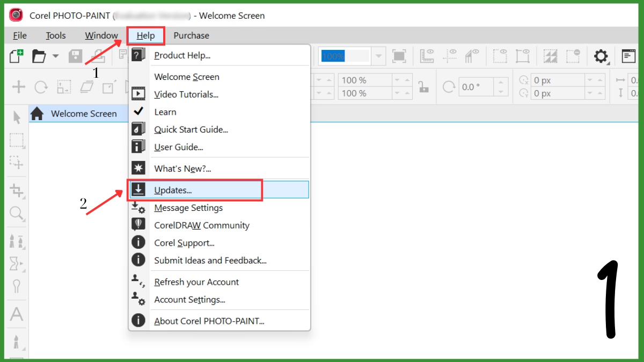This screenshot has height=362, width=644.
Task: Toggle the lock aspect ratio padlock
Action: (x=424, y=87)
